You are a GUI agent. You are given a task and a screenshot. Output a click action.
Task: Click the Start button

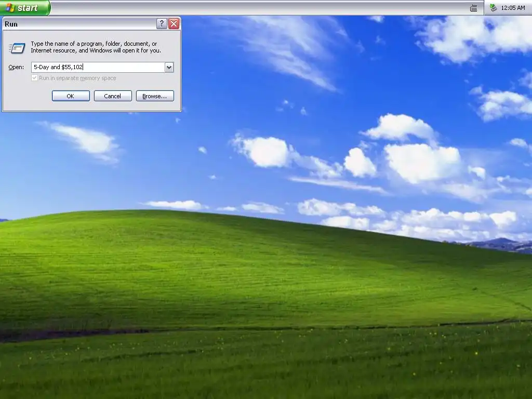click(x=25, y=7)
